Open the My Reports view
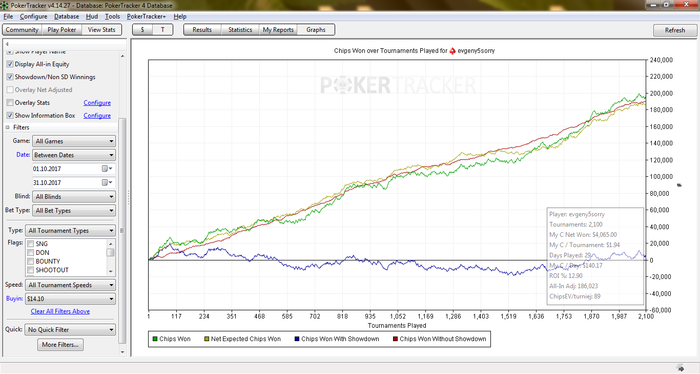700x374 pixels. (x=278, y=30)
